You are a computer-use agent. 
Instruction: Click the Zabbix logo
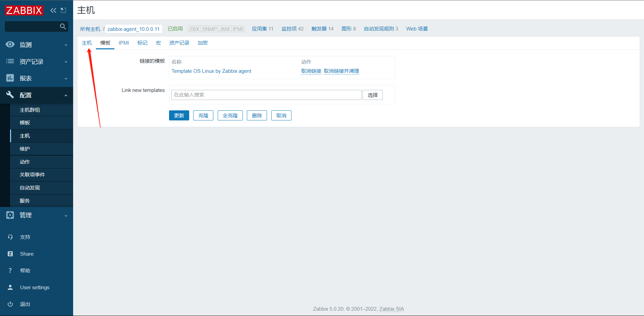pos(24,10)
